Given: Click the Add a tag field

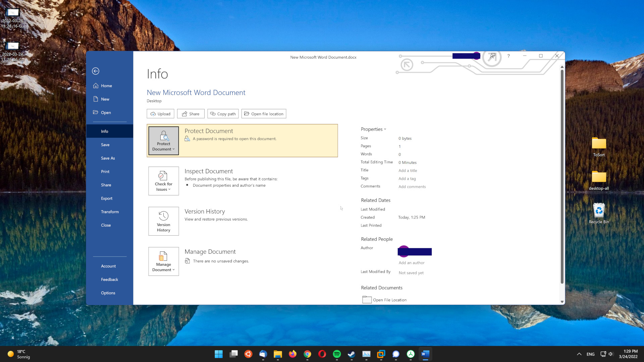Looking at the screenshot, I should coord(407,179).
